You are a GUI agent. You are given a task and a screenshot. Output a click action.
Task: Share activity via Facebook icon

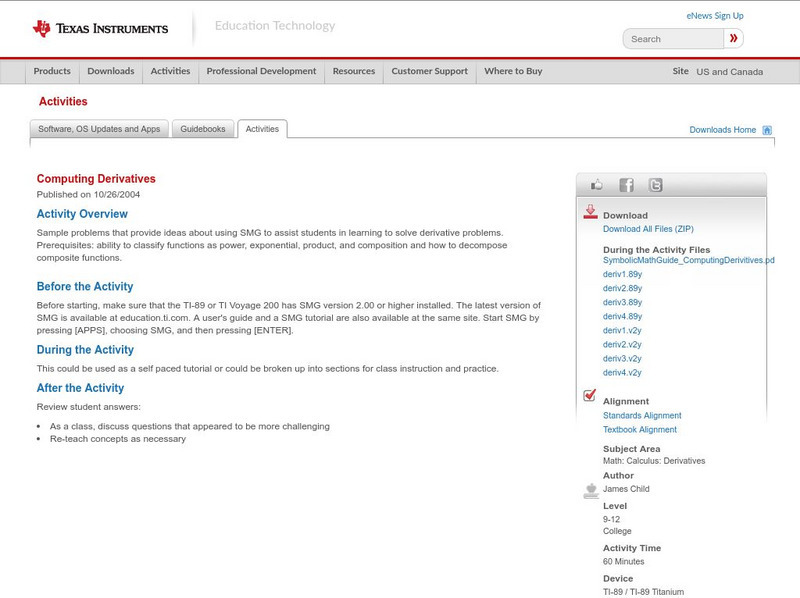point(626,185)
